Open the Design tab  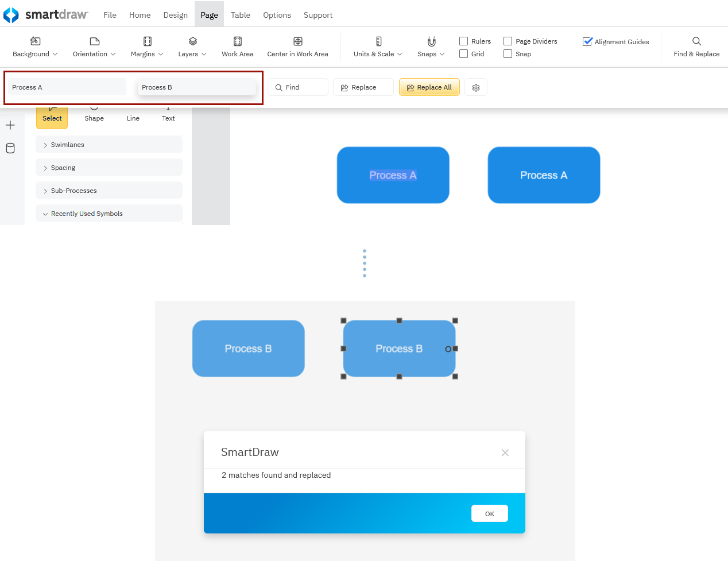pyautogui.click(x=175, y=15)
